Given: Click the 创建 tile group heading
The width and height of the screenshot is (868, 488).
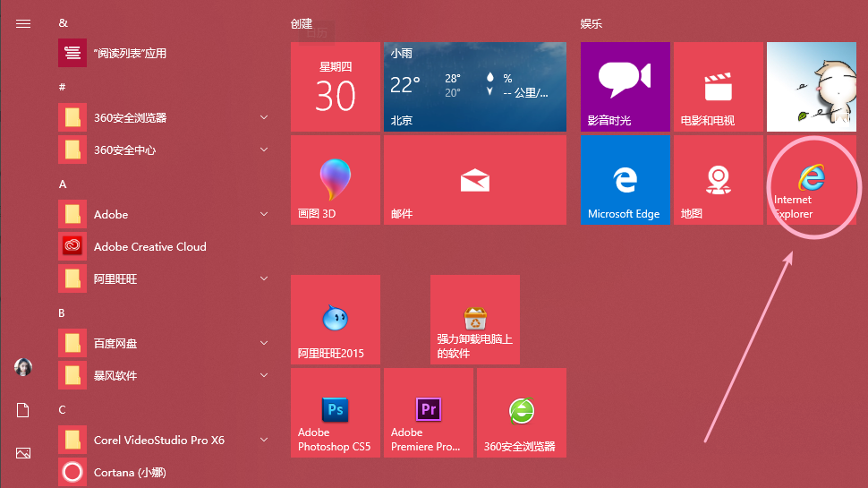Looking at the screenshot, I should click(x=302, y=24).
